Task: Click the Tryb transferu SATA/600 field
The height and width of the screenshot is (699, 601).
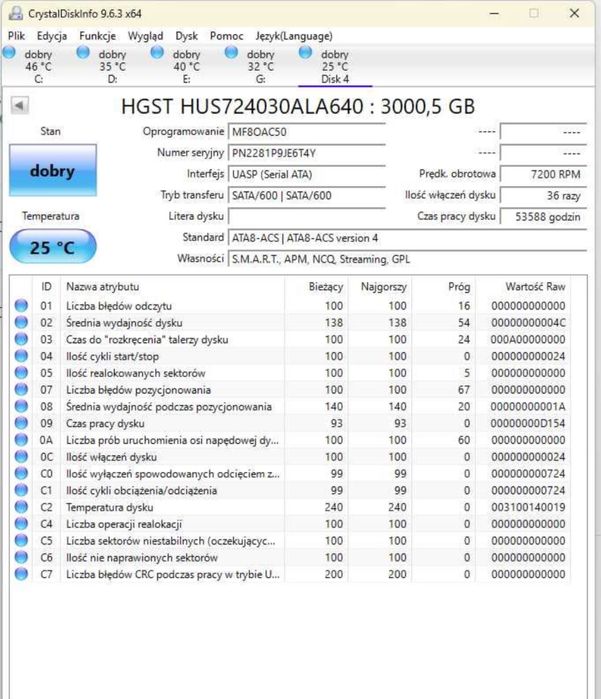Action: click(307, 195)
